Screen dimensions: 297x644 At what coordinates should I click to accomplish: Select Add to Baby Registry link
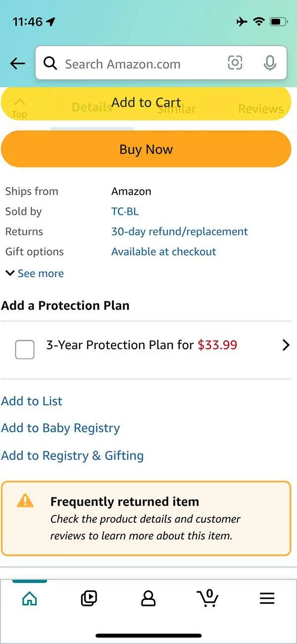(60, 428)
